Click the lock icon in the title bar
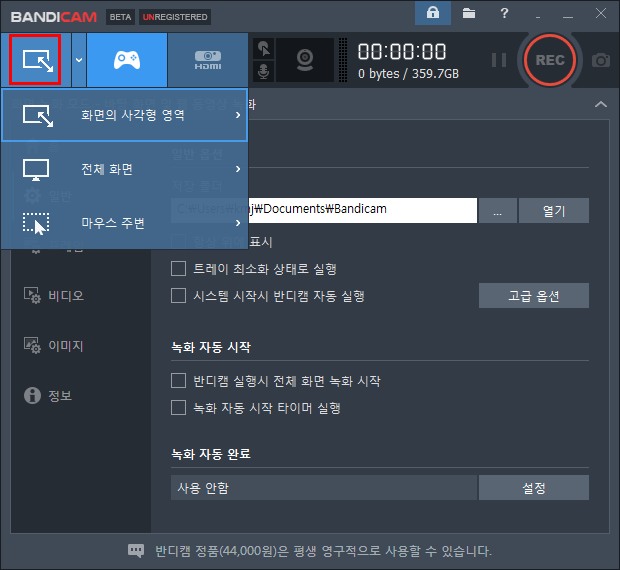 point(433,13)
